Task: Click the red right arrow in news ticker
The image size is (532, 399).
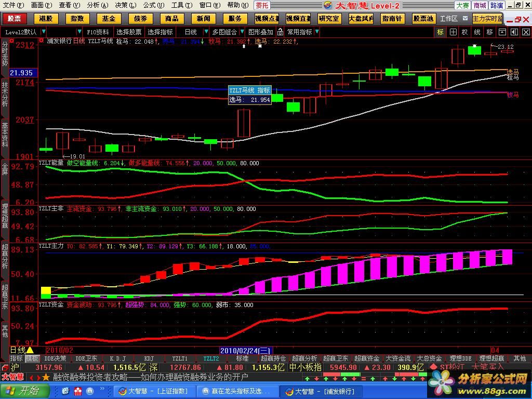Action: (38, 377)
